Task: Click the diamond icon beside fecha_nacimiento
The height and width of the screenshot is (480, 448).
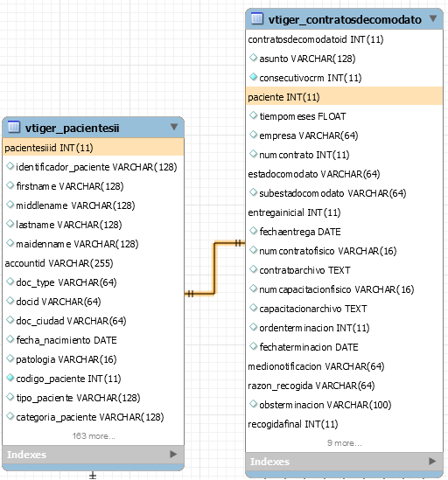Action: click(10, 339)
